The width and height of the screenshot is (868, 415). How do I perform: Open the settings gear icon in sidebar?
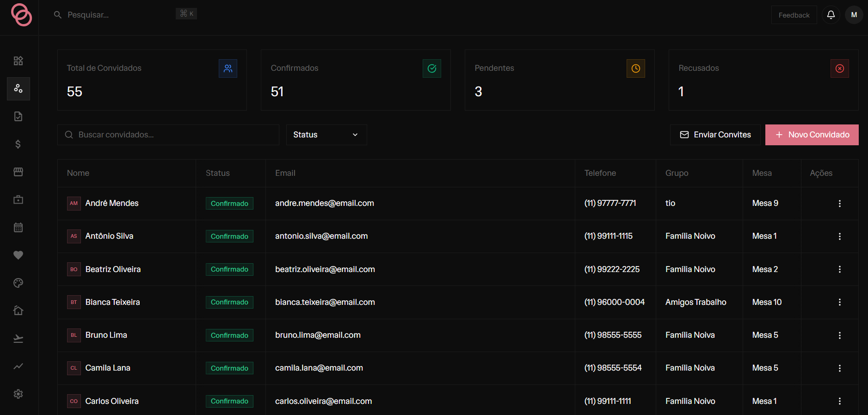pyautogui.click(x=18, y=394)
